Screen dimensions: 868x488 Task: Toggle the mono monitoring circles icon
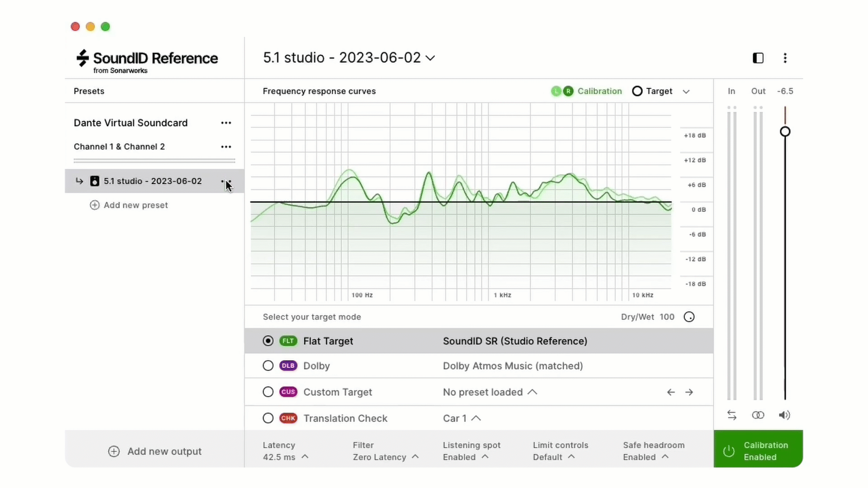click(x=758, y=415)
